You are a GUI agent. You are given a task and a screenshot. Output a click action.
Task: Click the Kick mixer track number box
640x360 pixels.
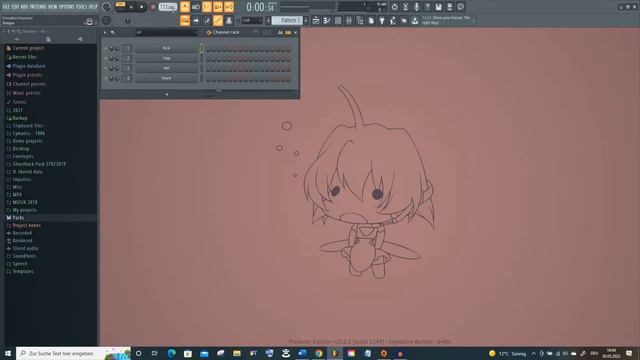pyautogui.click(x=127, y=49)
